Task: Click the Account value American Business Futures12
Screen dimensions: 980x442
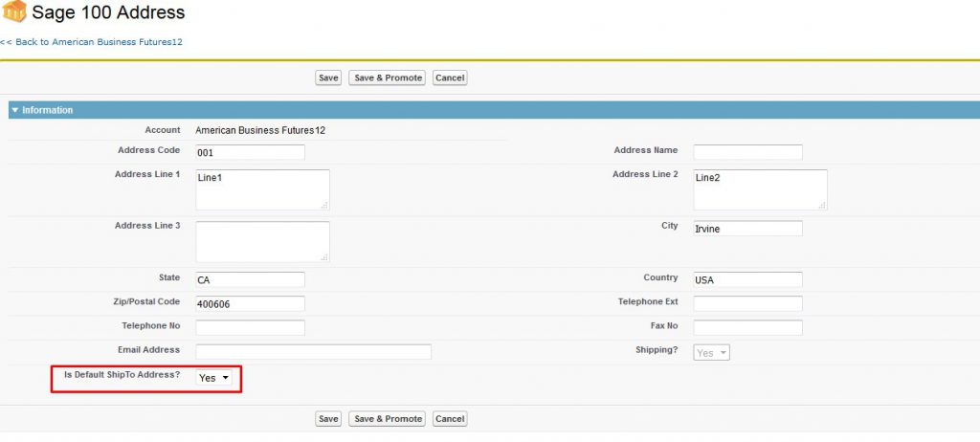Action: [x=260, y=131]
